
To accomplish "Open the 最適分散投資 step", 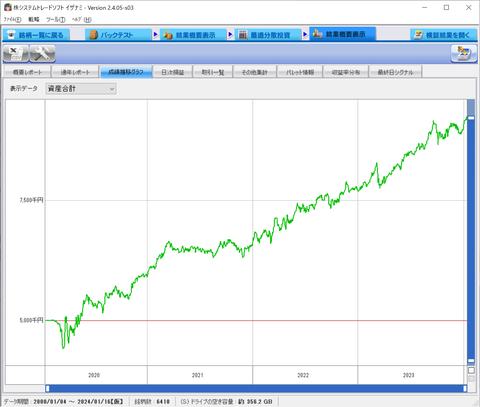I will 268,35.
